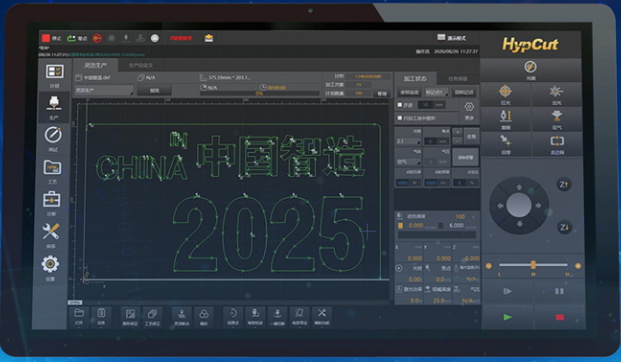The image size is (621, 362).
Task: Open the 诊断 diagnosis briefcase sidebar icon
Action: [51, 199]
